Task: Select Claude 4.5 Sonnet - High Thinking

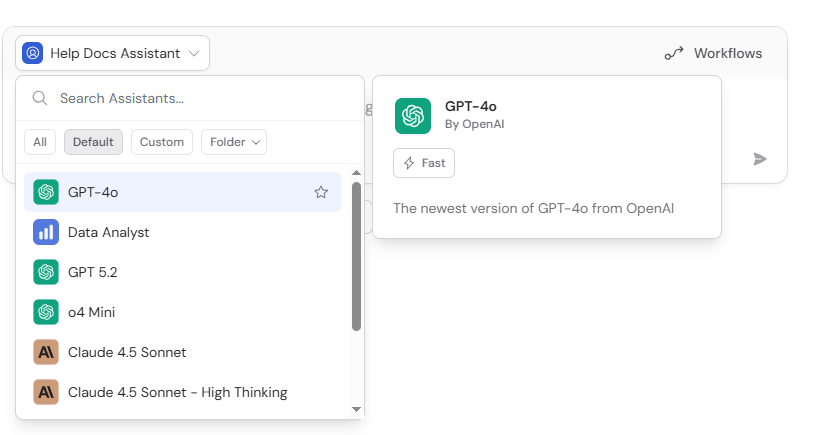Action: pyautogui.click(x=183, y=392)
